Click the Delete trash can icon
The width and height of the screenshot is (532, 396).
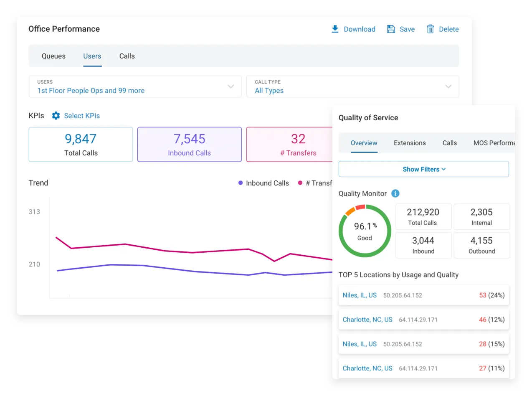pos(430,29)
